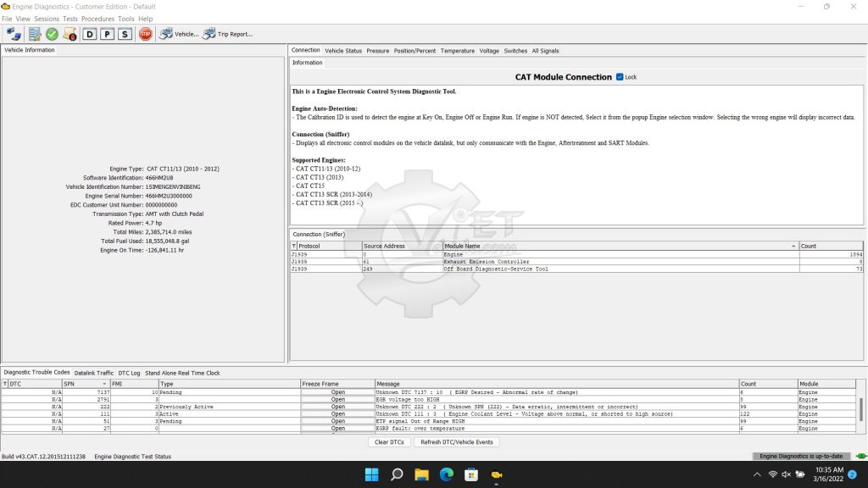This screenshot has width=868, height=488.
Task: Select the P toolbar icon
Action: pos(106,34)
